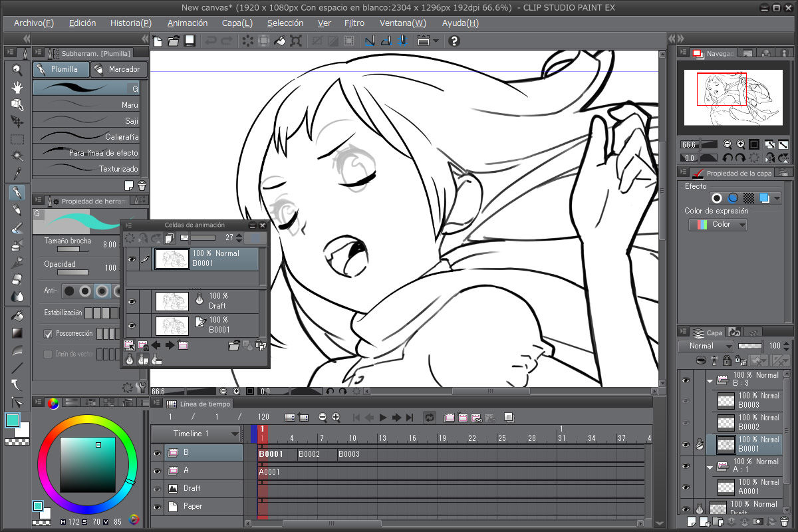
Task: Select the rectangular selection marquee tool
Action: (17, 139)
